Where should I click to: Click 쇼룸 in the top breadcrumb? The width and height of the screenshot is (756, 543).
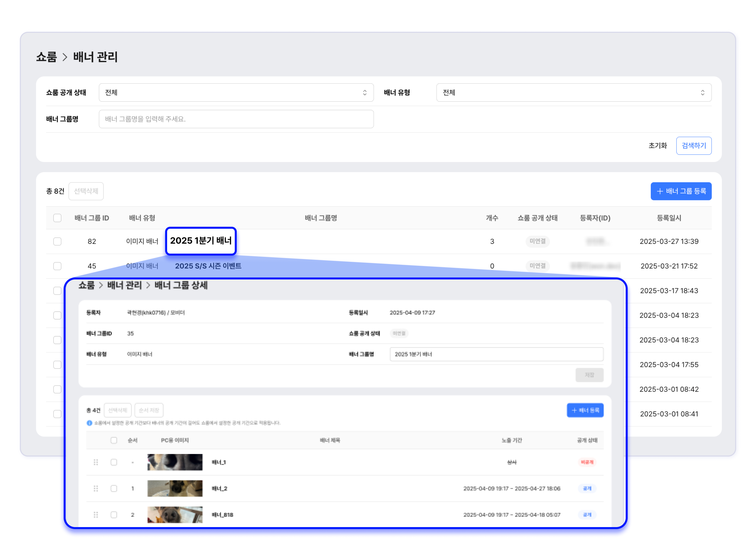(46, 57)
